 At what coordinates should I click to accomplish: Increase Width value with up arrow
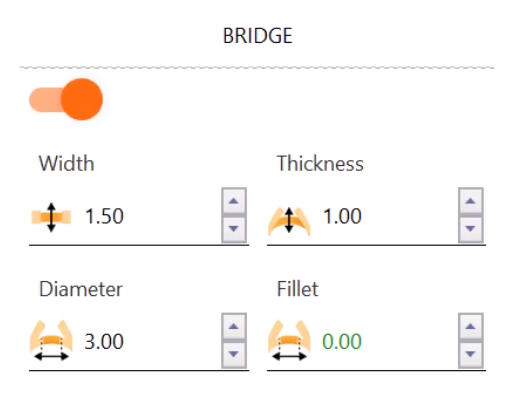pyautogui.click(x=234, y=201)
